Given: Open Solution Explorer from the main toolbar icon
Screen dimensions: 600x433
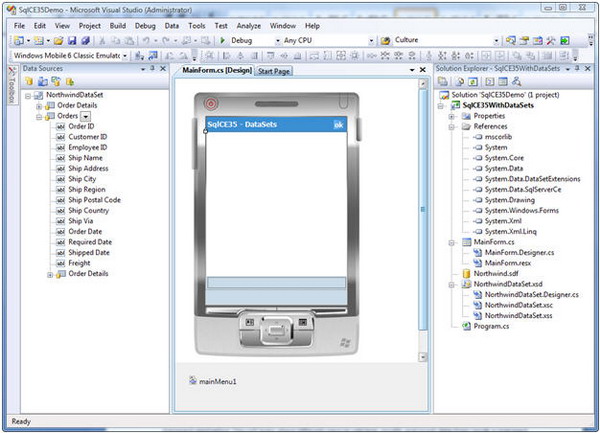Looking at the screenshot, I should pos(511,41).
